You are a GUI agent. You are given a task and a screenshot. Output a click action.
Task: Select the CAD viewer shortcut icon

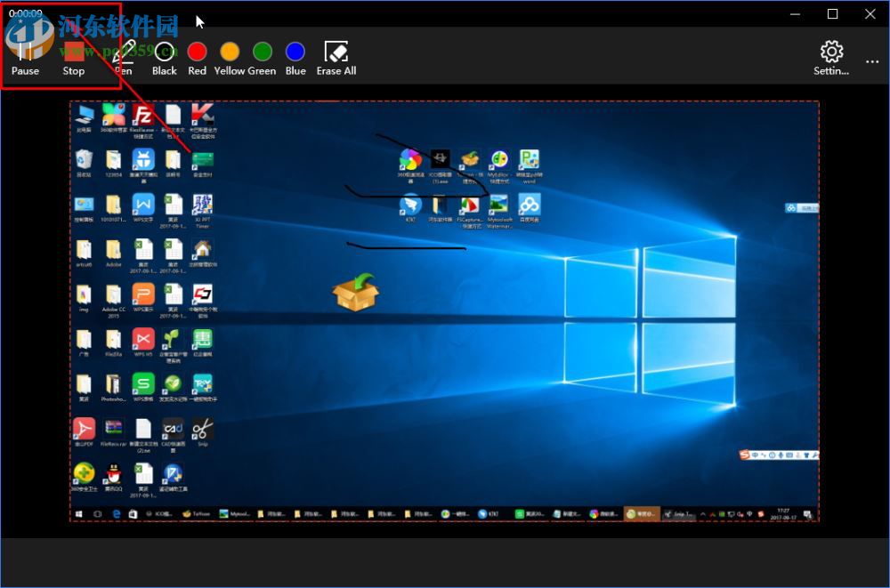[174, 435]
